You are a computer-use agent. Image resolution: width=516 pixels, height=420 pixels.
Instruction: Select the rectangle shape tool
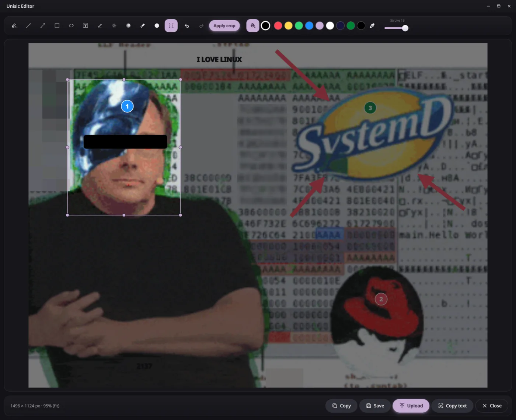[57, 26]
